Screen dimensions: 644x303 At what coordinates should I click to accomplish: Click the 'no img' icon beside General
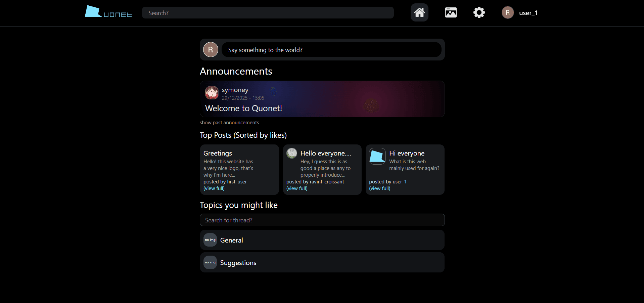(x=210, y=240)
